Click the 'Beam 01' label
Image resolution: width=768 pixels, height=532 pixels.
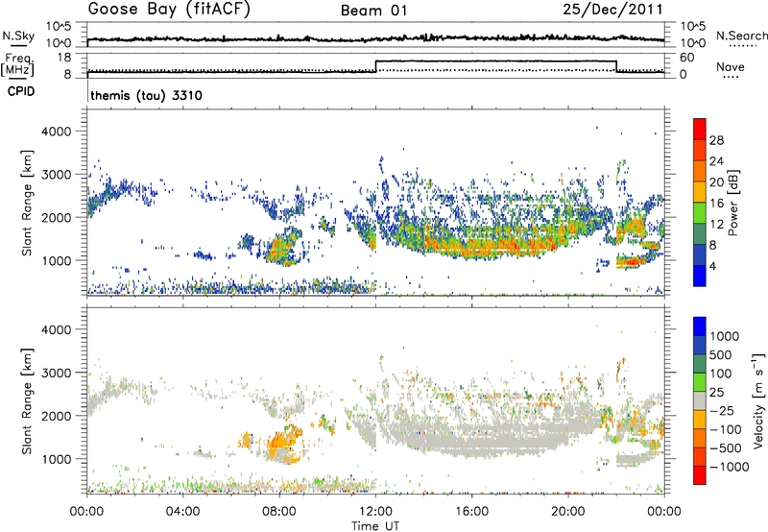pyautogui.click(x=373, y=11)
